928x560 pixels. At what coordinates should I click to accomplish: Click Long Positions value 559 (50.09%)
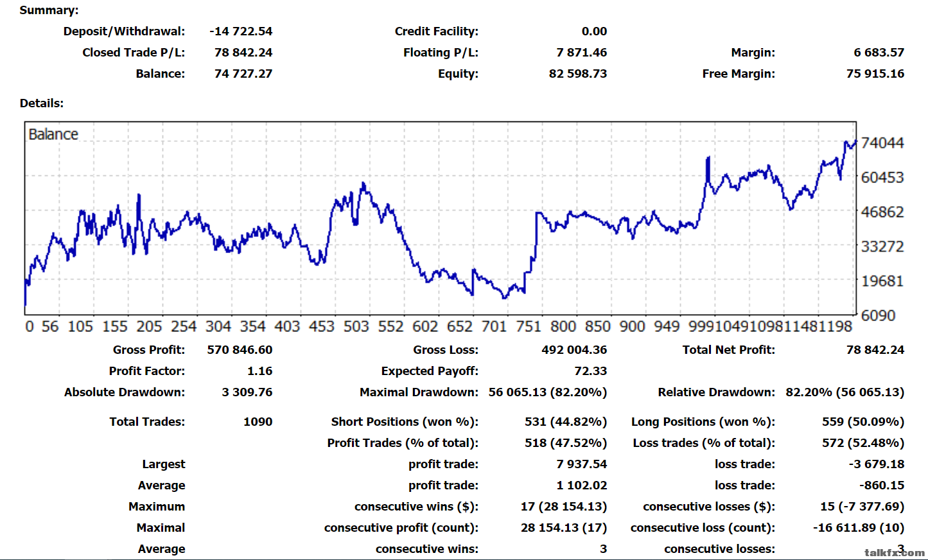863,421
